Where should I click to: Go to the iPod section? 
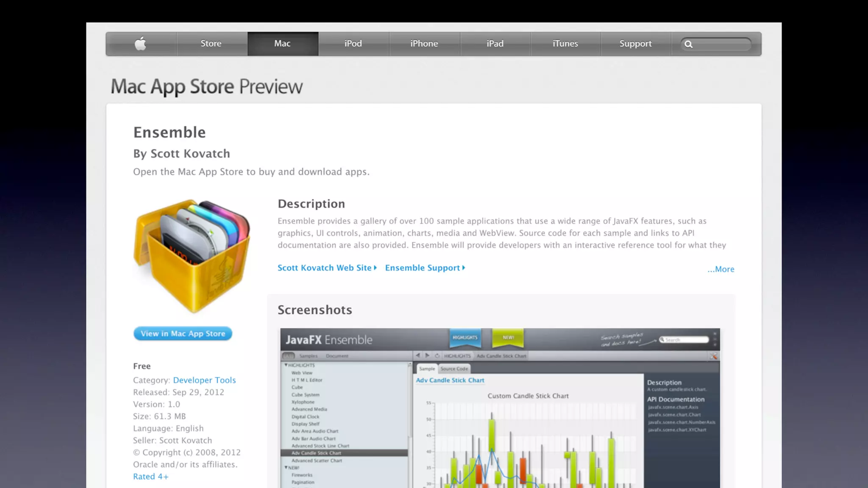pyautogui.click(x=353, y=44)
